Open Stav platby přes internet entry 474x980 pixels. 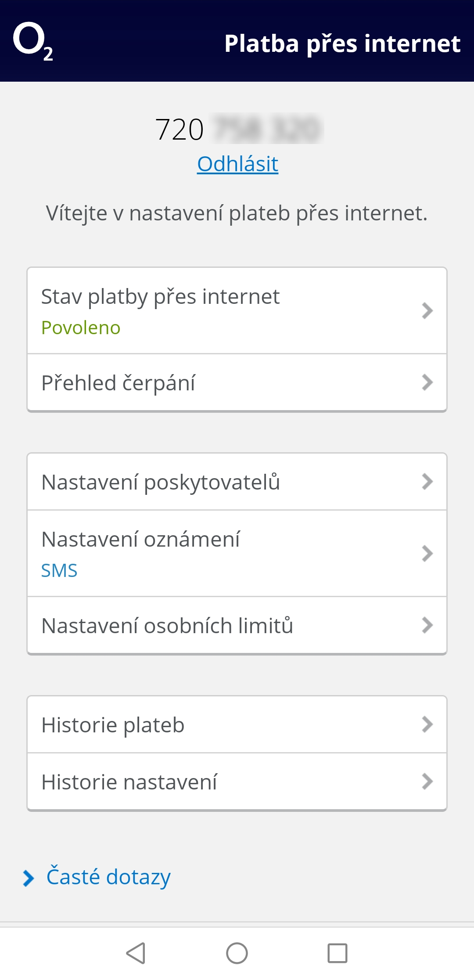tap(160, 297)
